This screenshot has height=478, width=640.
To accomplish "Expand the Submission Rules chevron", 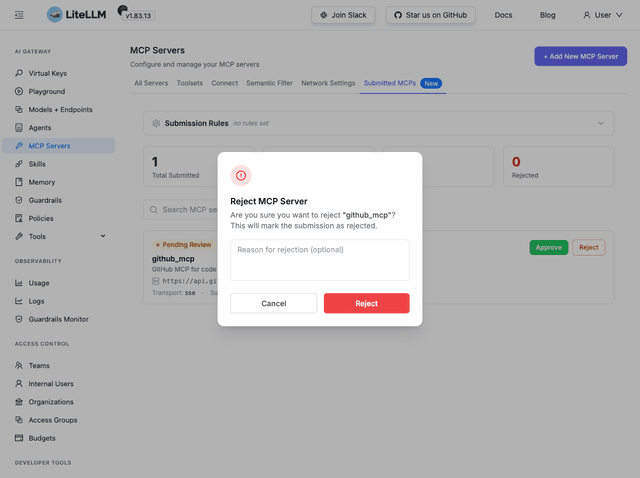I will click(x=601, y=123).
